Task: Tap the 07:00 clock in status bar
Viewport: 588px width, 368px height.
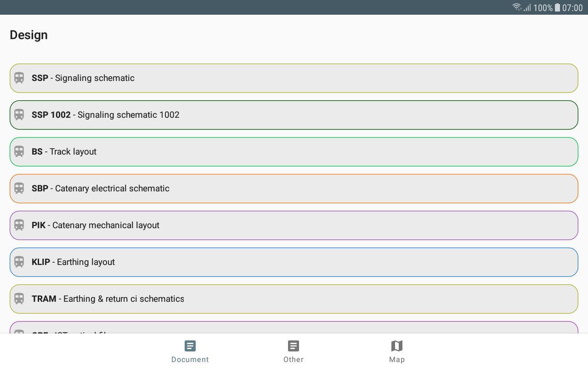Action: click(572, 8)
